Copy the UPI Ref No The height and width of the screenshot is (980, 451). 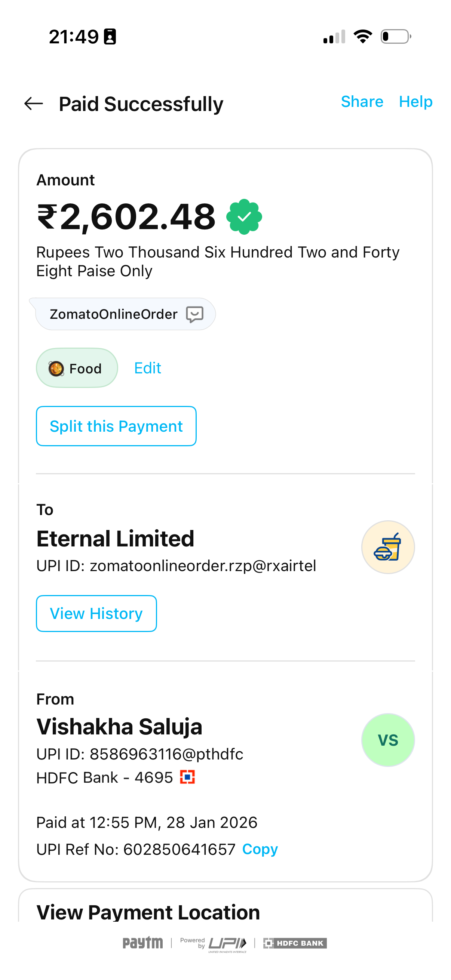tap(260, 849)
